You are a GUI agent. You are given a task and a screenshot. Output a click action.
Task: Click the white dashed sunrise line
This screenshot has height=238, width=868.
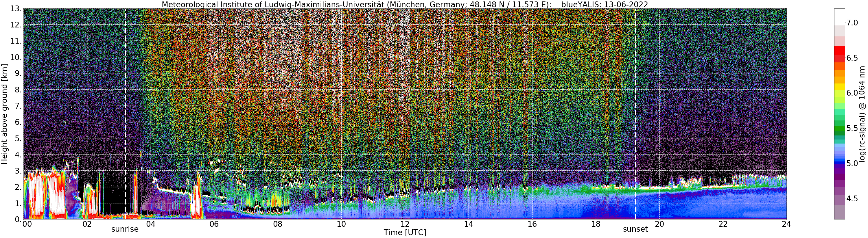pos(125,114)
